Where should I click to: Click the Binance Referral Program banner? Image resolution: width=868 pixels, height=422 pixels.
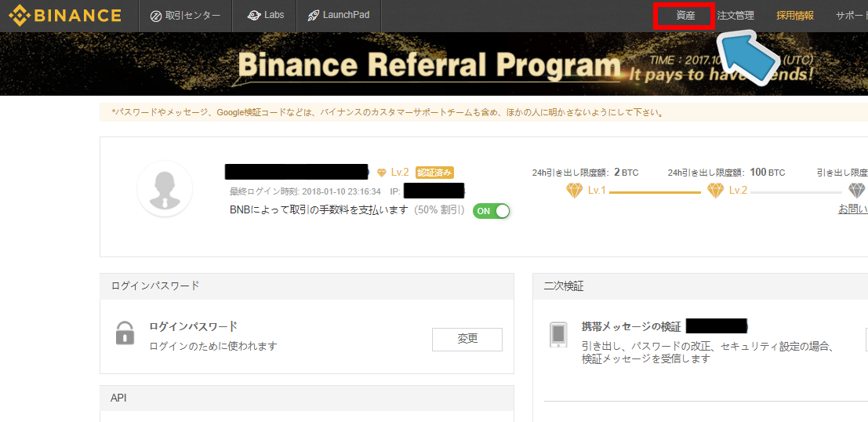(434, 64)
